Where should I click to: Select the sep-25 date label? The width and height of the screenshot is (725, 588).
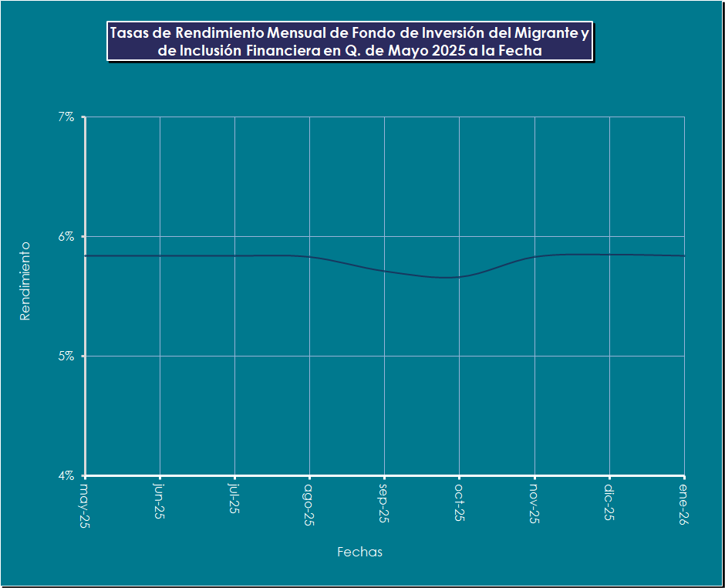(x=383, y=502)
